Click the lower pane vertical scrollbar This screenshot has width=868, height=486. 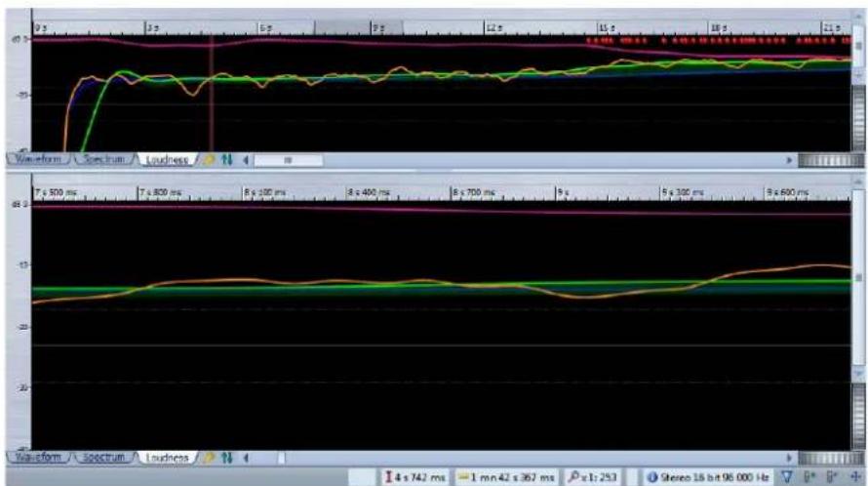pos(858,277)
